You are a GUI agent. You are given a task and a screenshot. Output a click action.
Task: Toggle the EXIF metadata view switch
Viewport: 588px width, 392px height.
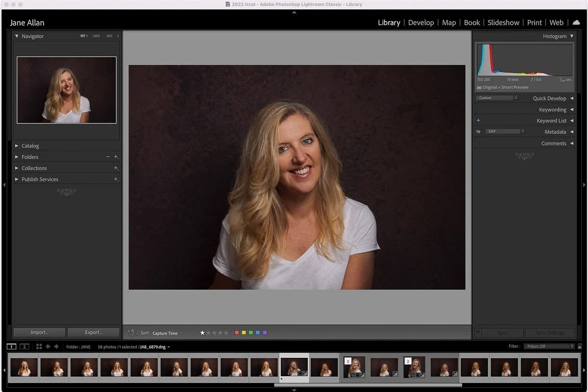(478, 132)
